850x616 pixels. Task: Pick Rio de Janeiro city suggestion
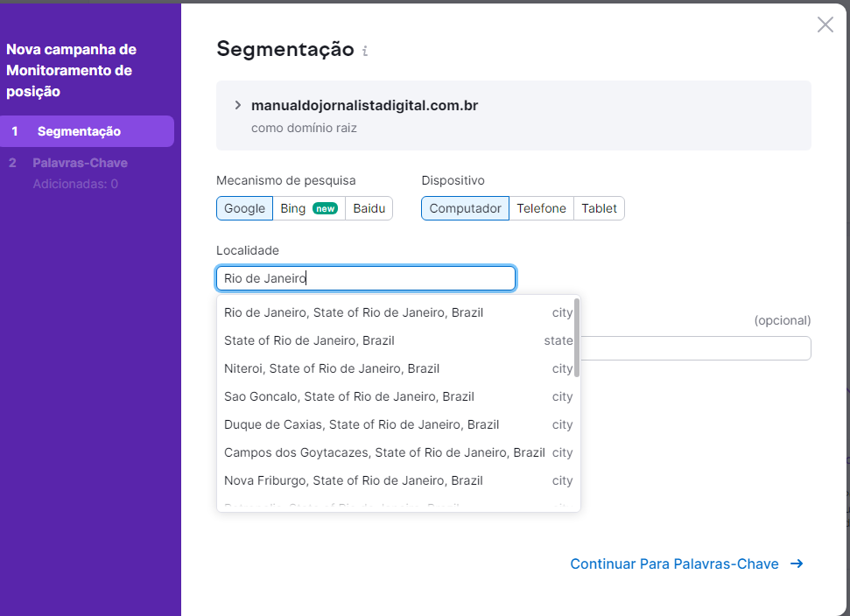point(354,312)
